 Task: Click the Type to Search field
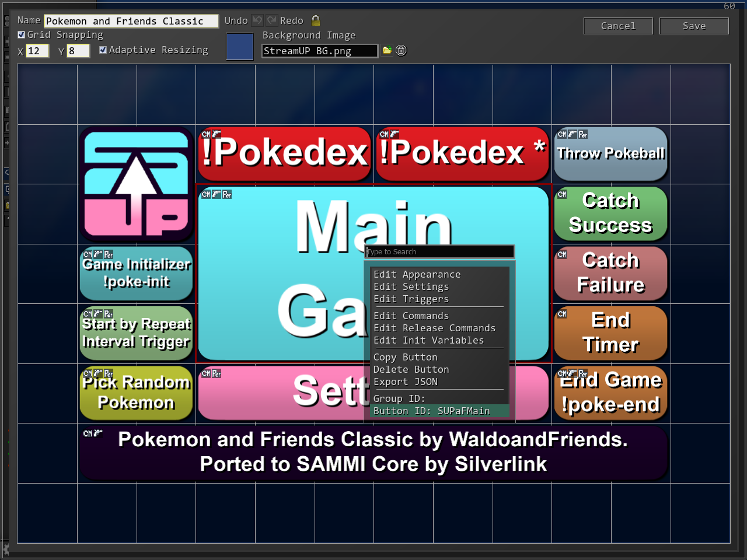(x=439, y=251)
